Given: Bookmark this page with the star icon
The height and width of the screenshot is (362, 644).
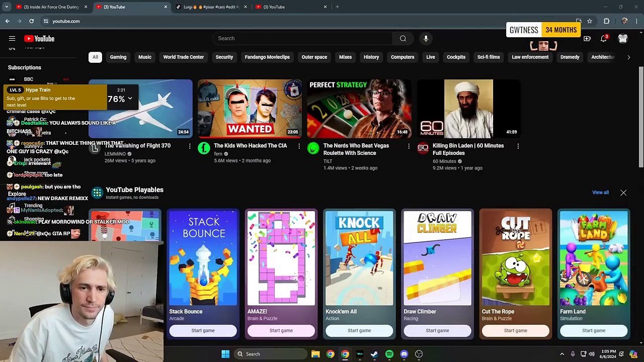Looking at the screenshot, I should (x=590, y=21).
